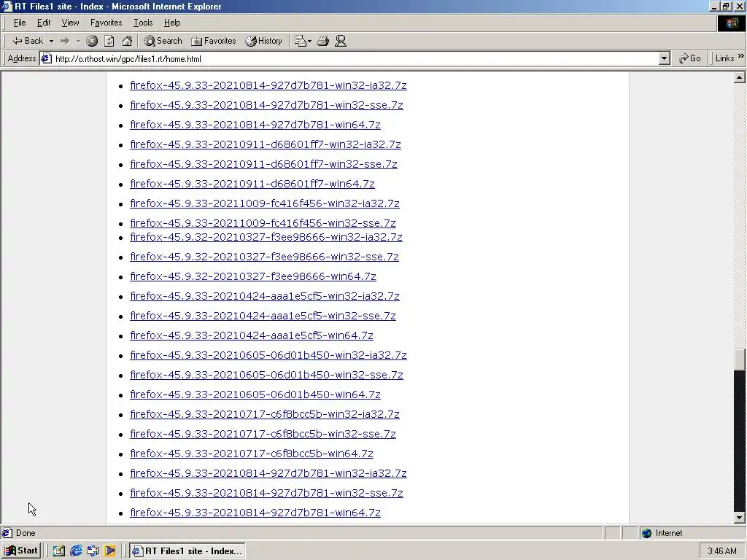Click the Show Desktop quick launch icon
Viewport: 747px width, 560px height.
click(x=58, y=551)
